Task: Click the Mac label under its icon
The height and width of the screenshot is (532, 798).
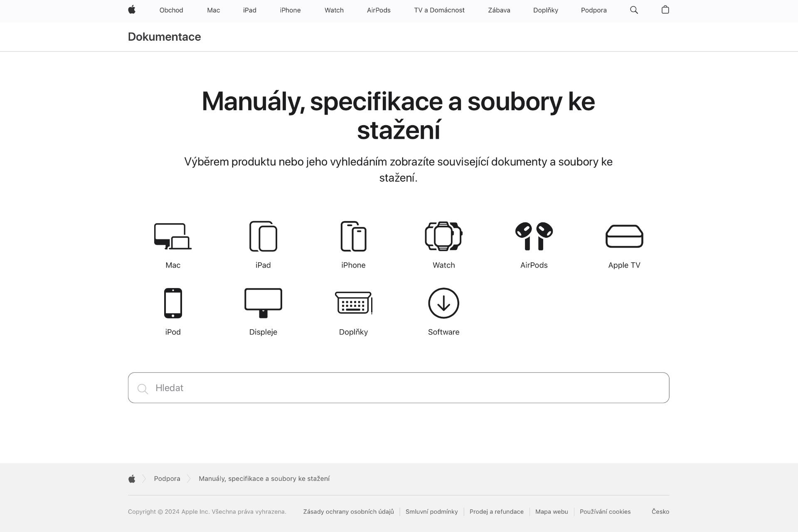Action: click(173, 265)
